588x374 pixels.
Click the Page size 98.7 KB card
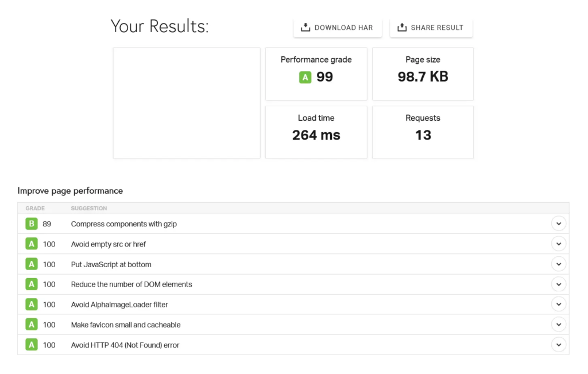423,74
